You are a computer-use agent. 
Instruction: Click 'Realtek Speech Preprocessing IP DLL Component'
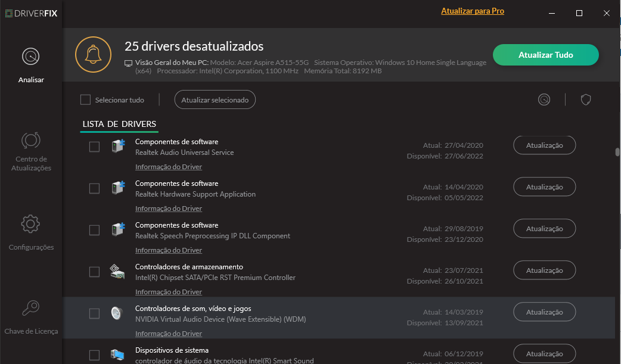tap(213, 236)
